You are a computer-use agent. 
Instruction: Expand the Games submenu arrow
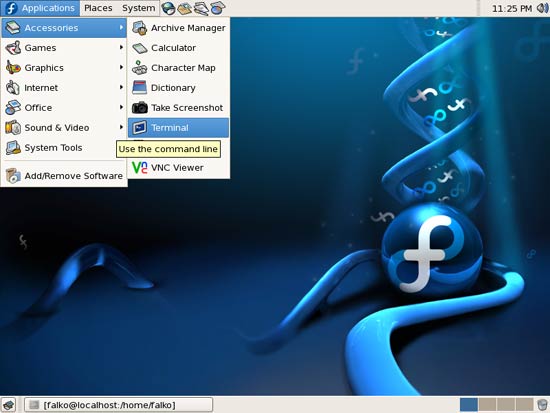[121, 47]
